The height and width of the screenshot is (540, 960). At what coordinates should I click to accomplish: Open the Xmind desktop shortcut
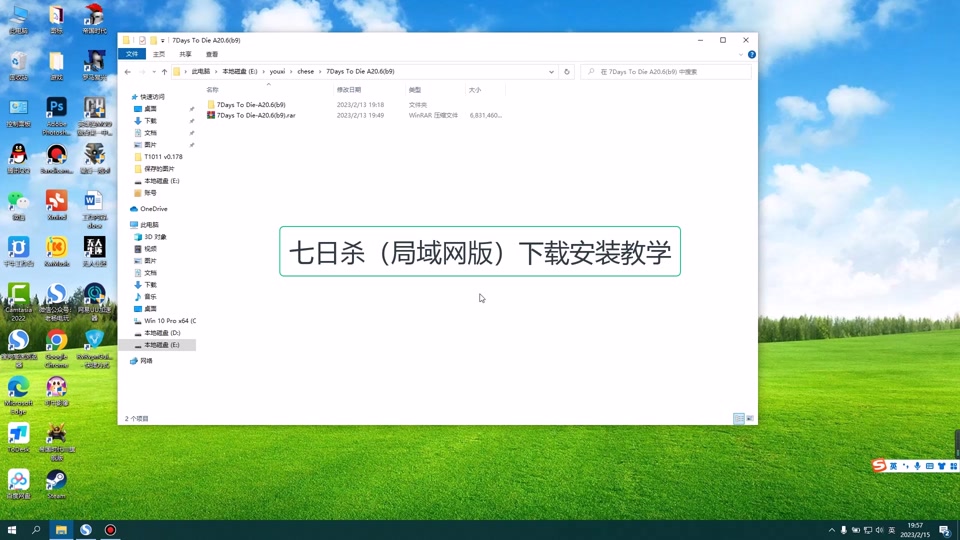click(56, 206)
